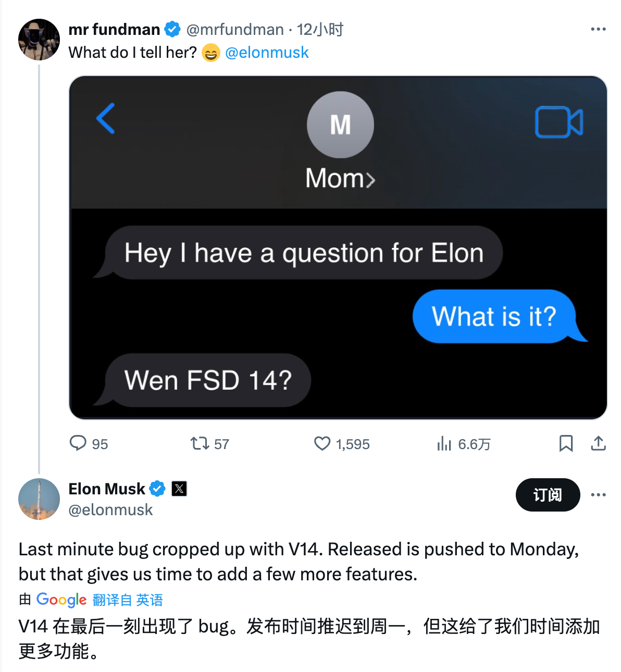Like the mr fundman tweet
Viewport: 621px width, 672px height.
[322, 443]
